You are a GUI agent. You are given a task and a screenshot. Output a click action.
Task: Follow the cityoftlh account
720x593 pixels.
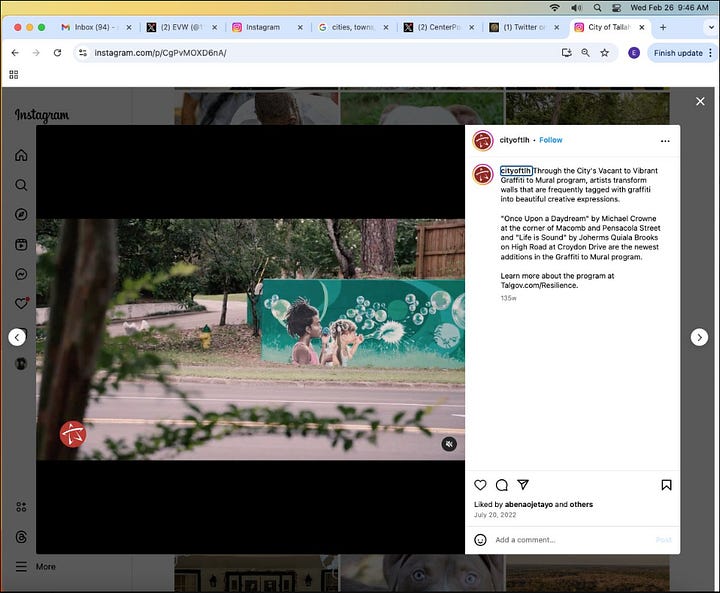[x=551, y=140]
